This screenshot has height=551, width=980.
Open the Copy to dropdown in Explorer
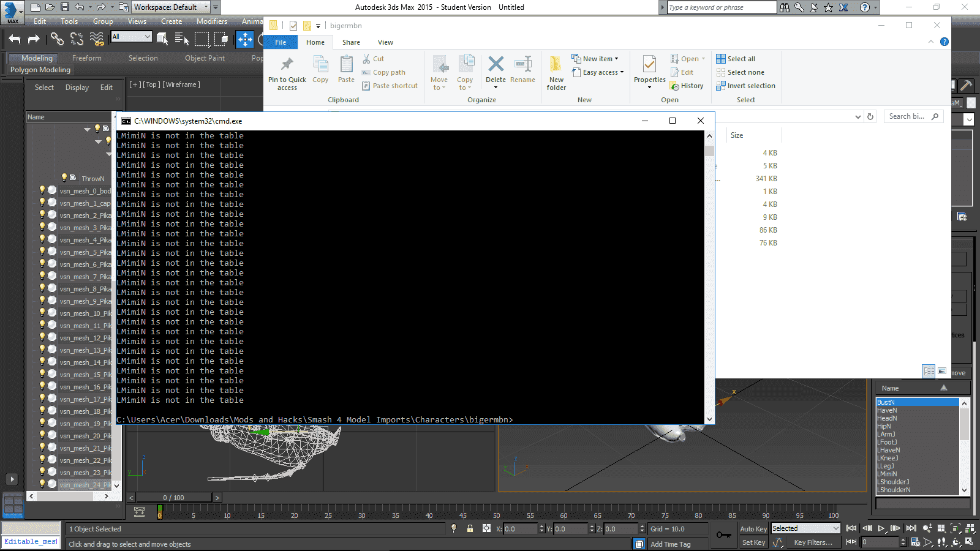pos(465,73)
